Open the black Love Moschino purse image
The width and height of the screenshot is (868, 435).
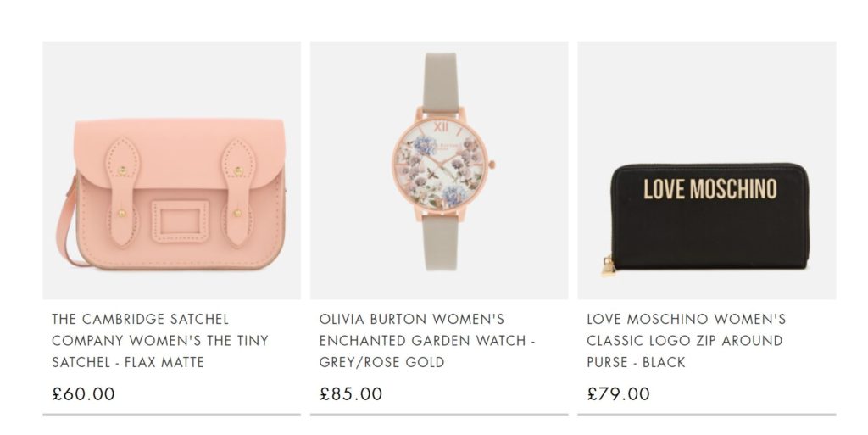coord(707,170)
